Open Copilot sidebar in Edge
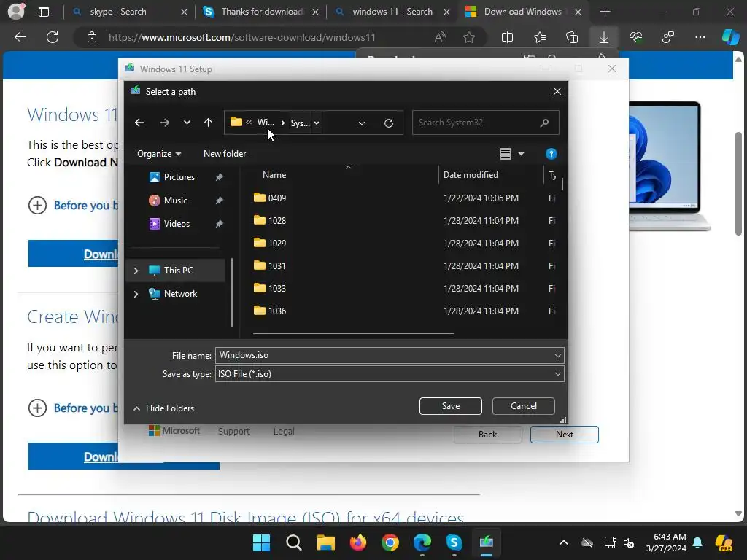The image size is (747, 560). (730, 37)
